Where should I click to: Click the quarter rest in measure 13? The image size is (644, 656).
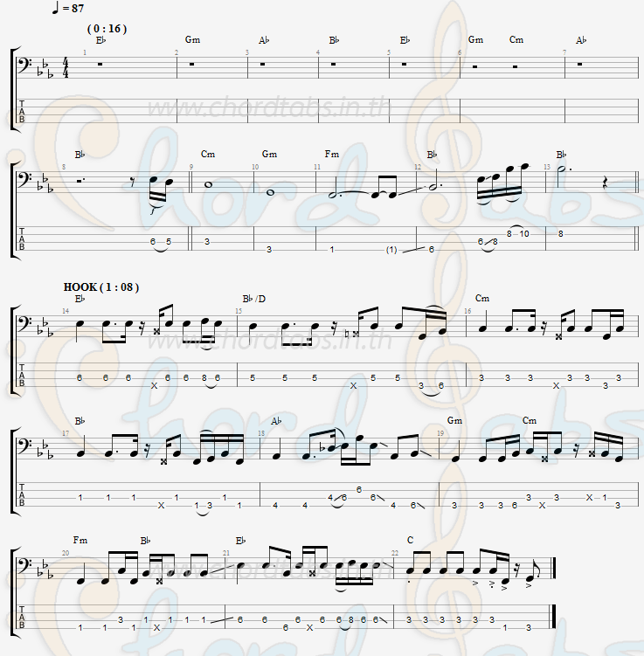(605, 184)
